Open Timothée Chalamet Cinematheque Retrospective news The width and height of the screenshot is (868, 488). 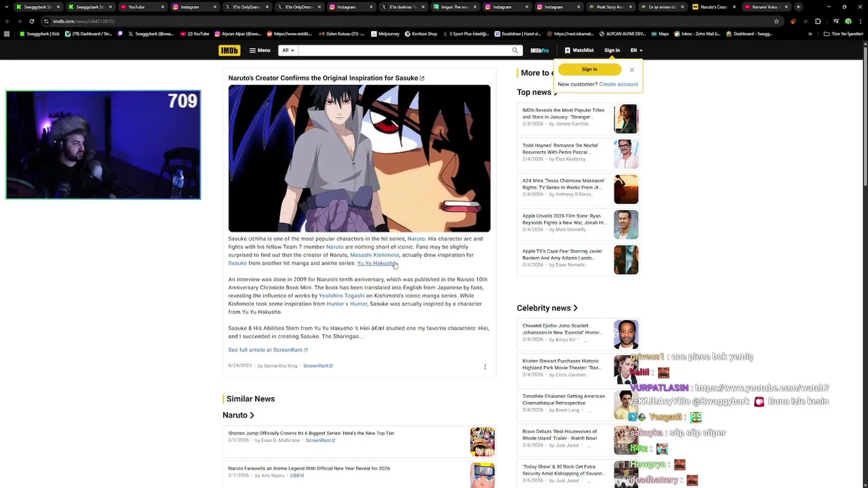(564, 399)
